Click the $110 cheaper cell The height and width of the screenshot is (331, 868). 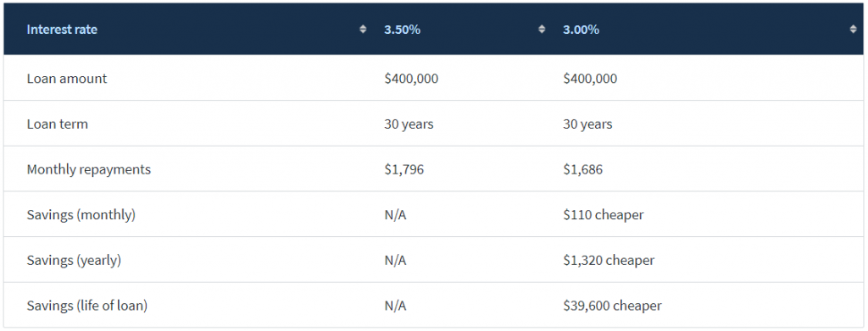[604, 214]
